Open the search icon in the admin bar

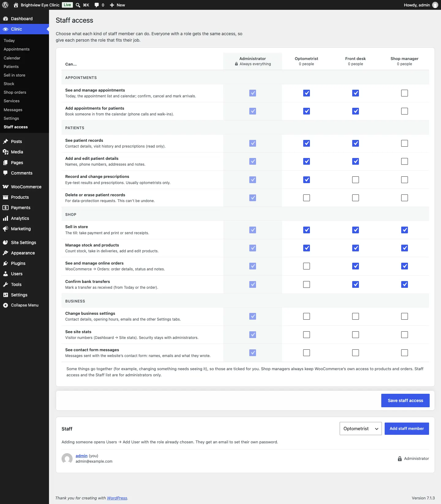click(x=78, y=5)
